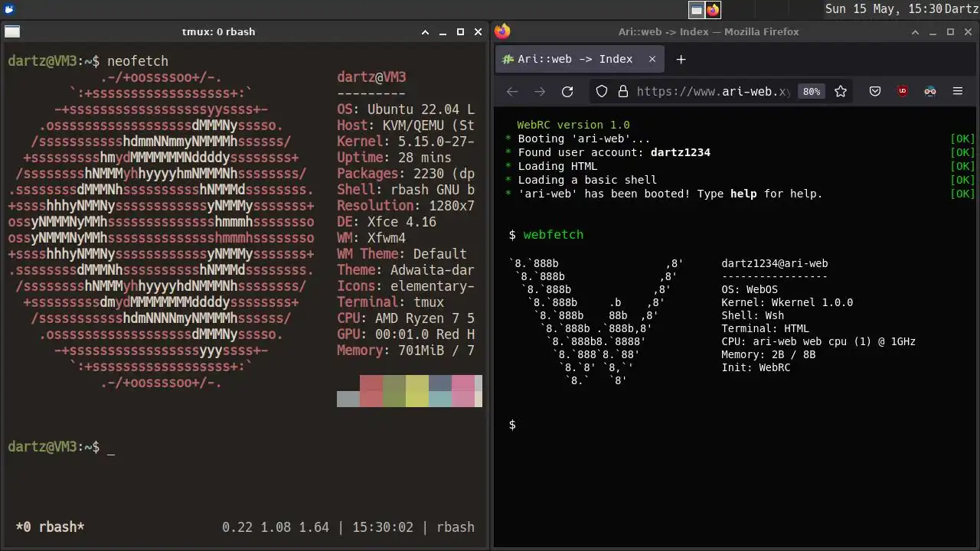Show site security info via padlock icon
This screenshot has width=980, height=551.
622,91
